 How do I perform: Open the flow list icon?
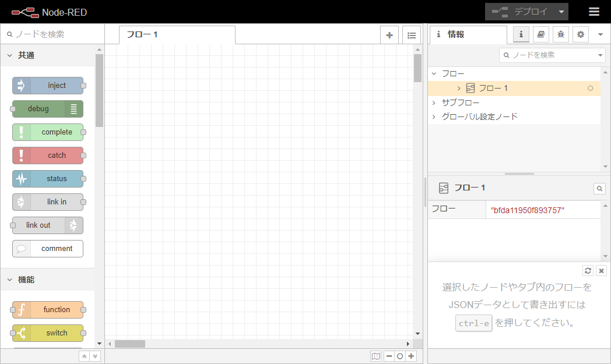pos(411,35)
